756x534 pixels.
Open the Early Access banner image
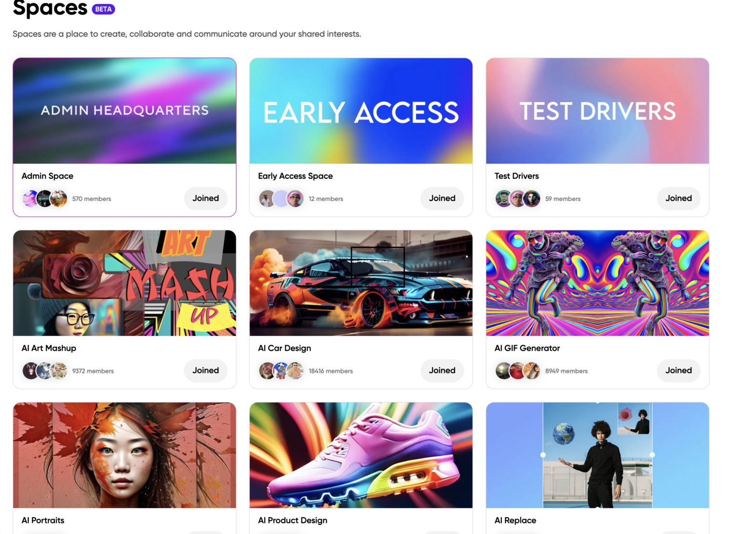pos(361,111)
